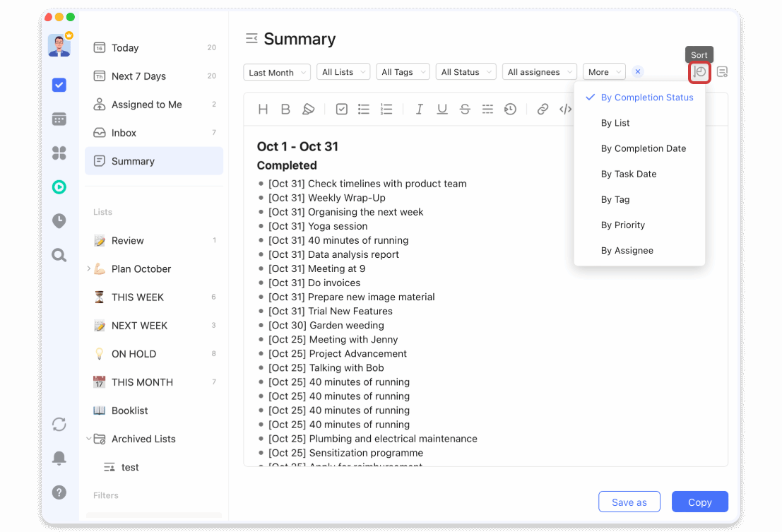Viewport: 782px width, 532px height.
Task: Toggle italic formatting in the editor
Action: 420,109
